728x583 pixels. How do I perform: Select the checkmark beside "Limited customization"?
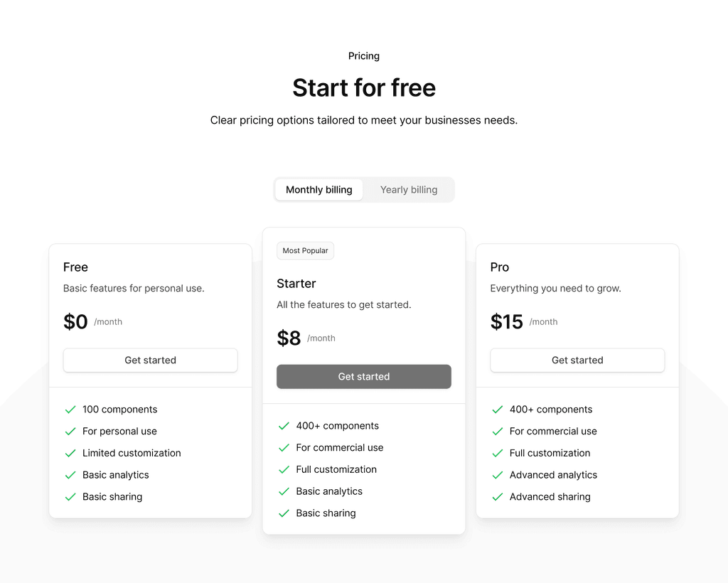[70, 453]
